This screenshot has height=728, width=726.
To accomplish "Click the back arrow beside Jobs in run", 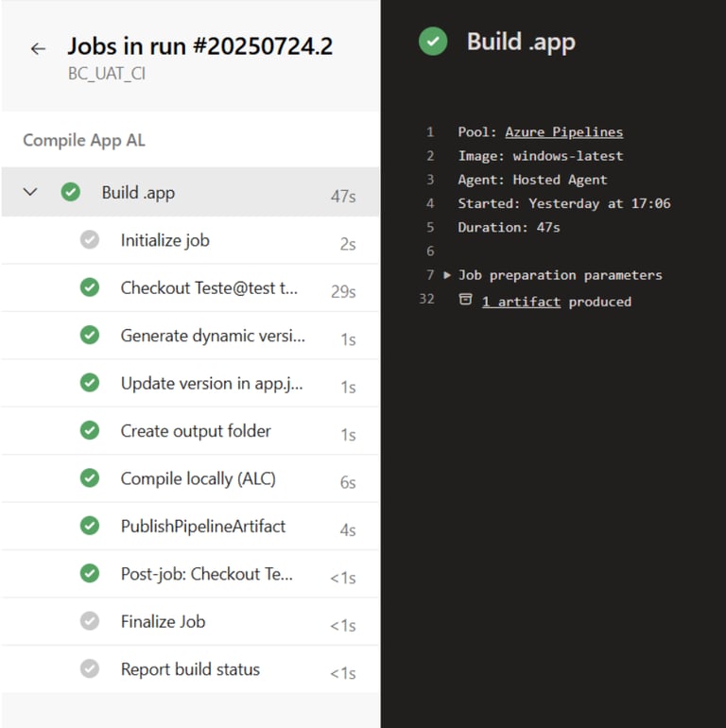I will tap(38, 49).
